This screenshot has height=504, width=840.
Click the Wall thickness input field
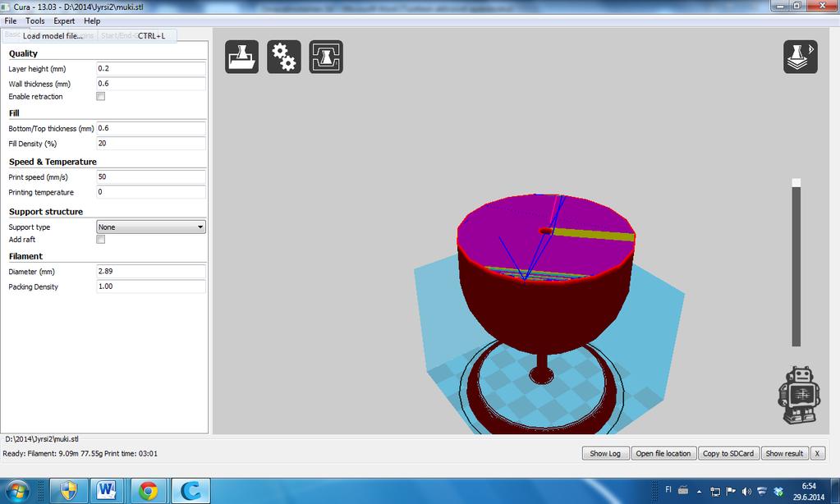click(x=151, y=84)
